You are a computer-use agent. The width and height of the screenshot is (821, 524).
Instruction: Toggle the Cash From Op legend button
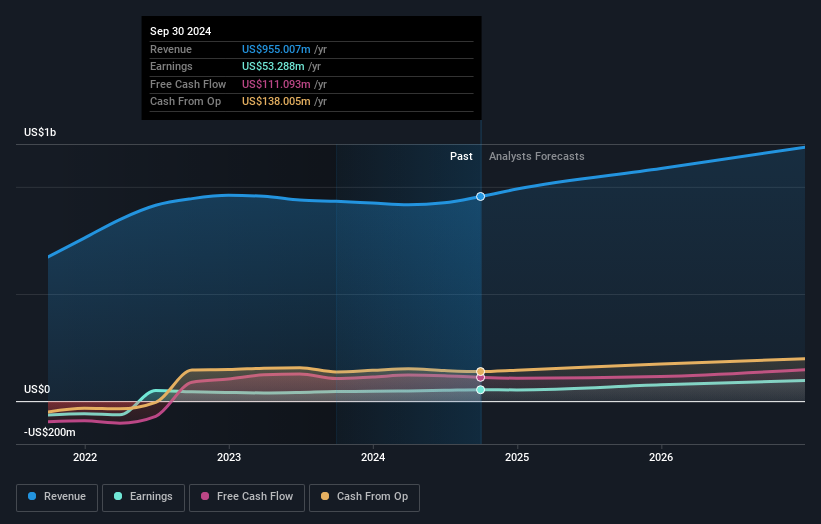click(364, 497)
